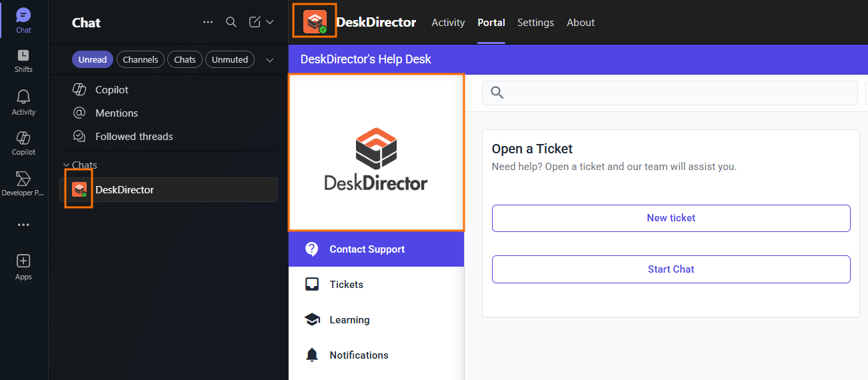The image size is (868, 380).
Task: Select Contact Support in portal menu
Action: 376,249
